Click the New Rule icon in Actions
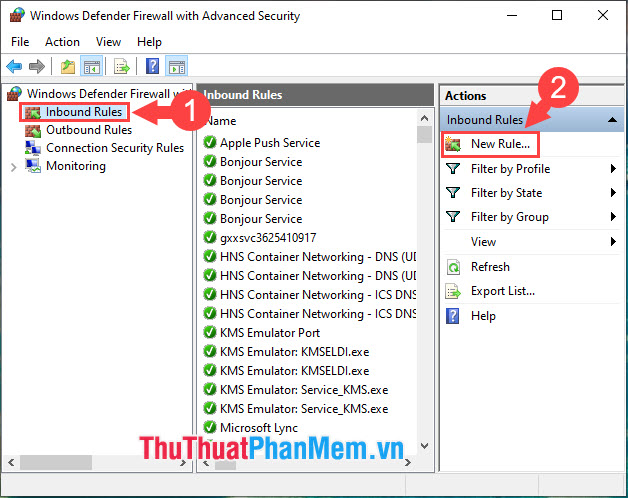The width and height of the screenshot is (628, 498). (x=453, y=144)
